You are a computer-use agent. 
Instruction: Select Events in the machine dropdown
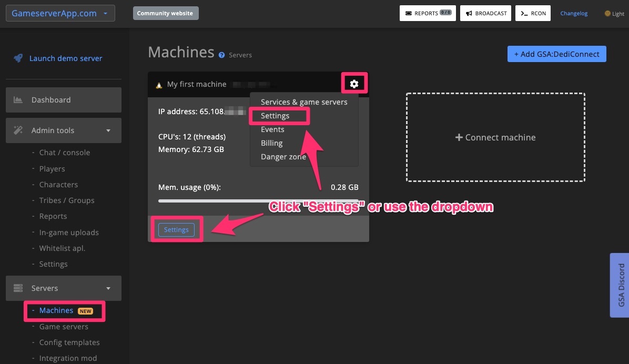point(272,129)
